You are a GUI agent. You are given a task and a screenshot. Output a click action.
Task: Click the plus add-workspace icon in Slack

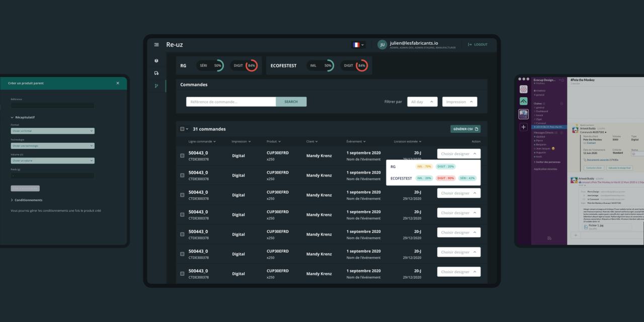[x=523, y=127]
